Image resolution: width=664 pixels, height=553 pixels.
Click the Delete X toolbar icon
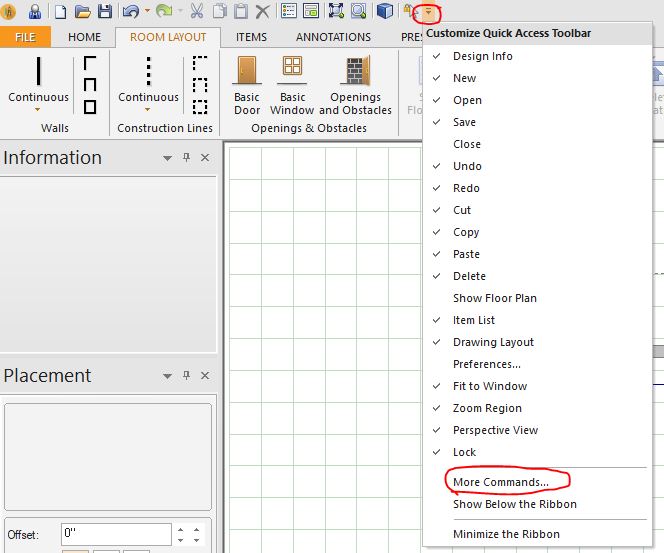click(263, 11)
